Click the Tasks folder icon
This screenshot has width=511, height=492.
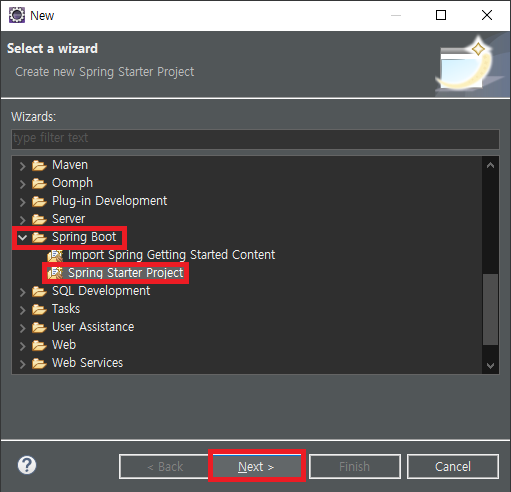[39, 309]
